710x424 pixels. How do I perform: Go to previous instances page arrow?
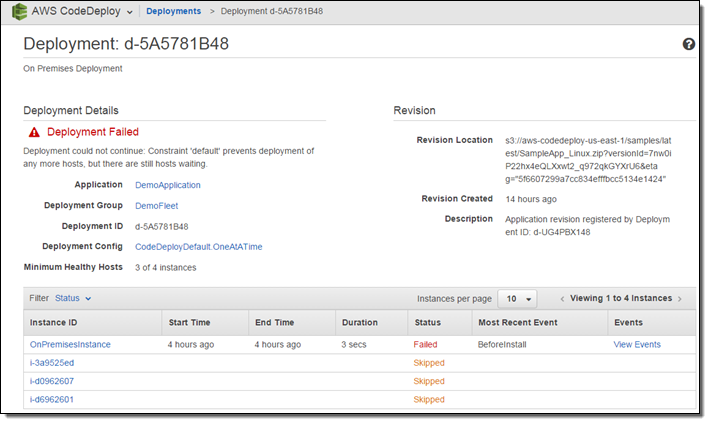click(x=562, y=299)
